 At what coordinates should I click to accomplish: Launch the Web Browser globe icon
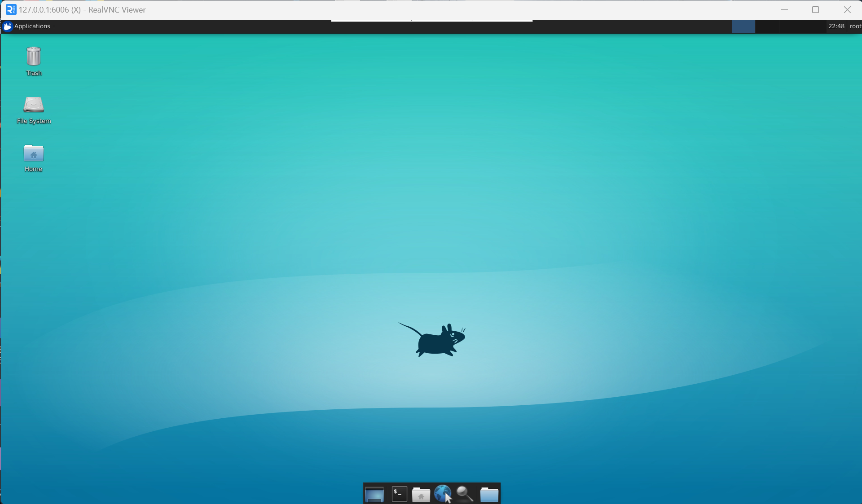[x=443, y=494]
